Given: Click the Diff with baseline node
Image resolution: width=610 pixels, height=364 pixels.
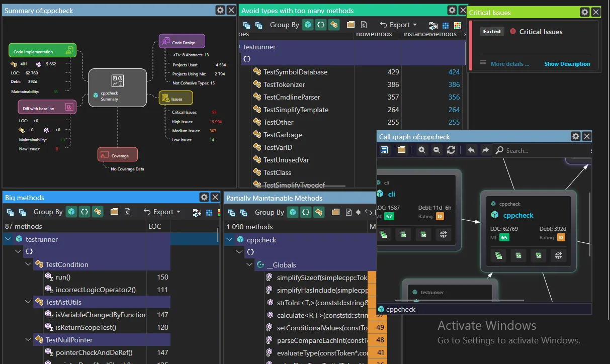Looking at the screenshot, I should pyautogui.click(x=46, y=108).
